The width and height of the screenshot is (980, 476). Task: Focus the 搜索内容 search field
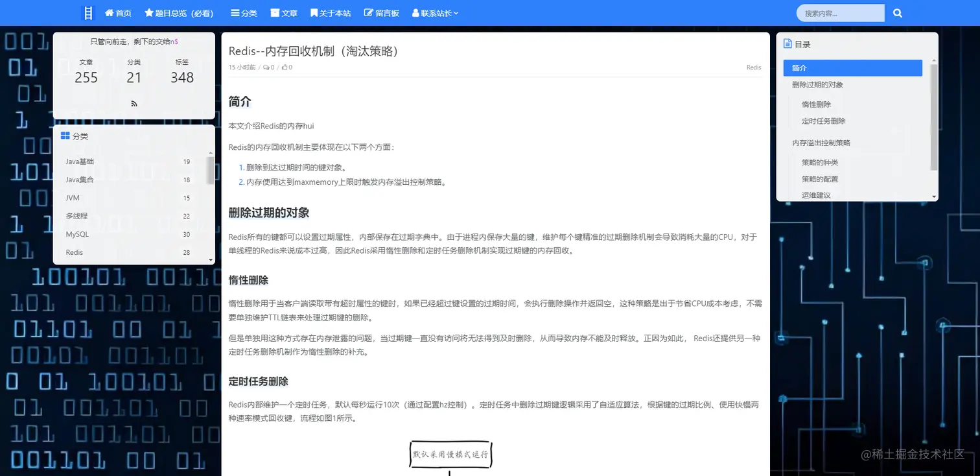pos(840,13)
